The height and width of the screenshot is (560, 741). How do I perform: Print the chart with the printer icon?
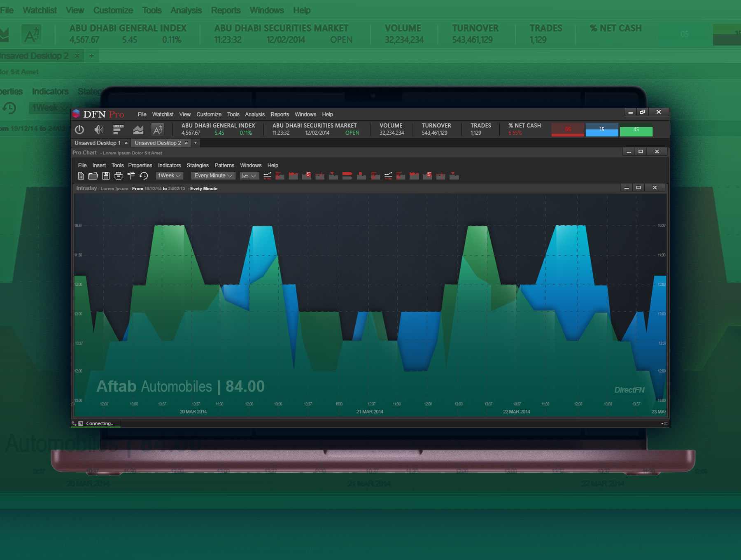click(118, 176)
